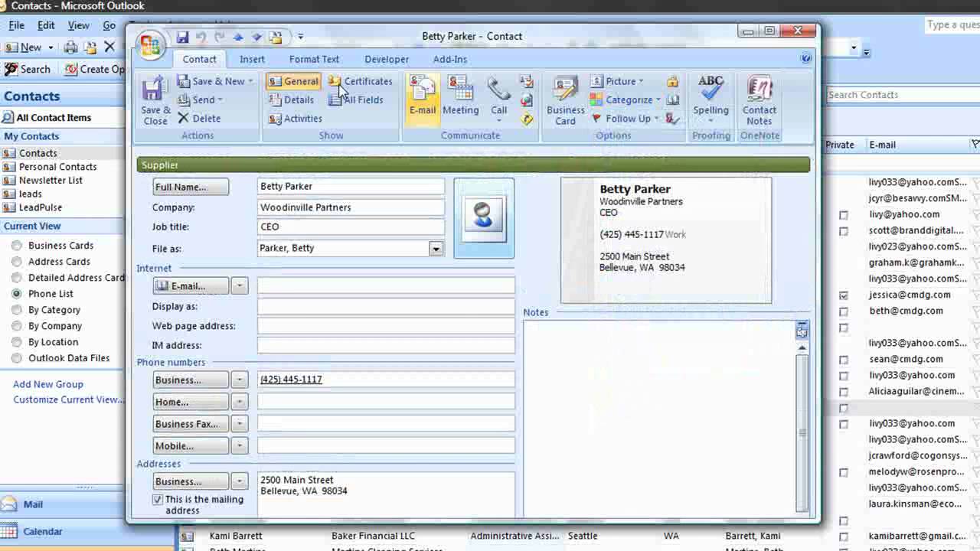Click the Undo icon in quick access toolbar
Image resolution: width=980 pixels, height=551 pixels.
[201, 37]
